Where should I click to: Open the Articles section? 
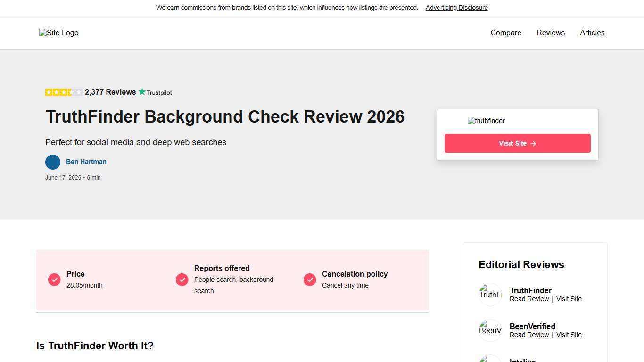(592, 33)
